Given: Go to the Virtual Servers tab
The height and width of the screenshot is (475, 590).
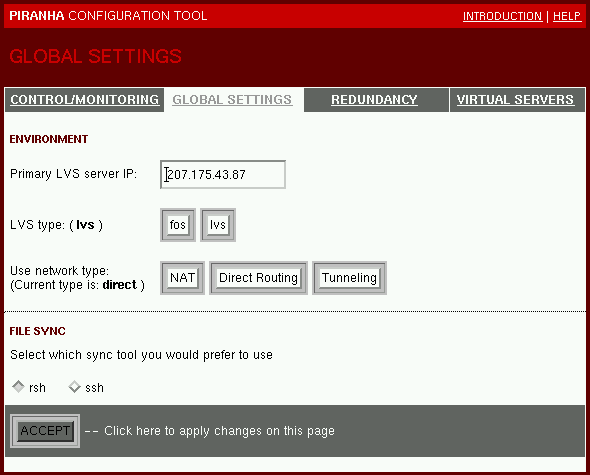Looking at the screenshot, I should click(x=515, y=100).
